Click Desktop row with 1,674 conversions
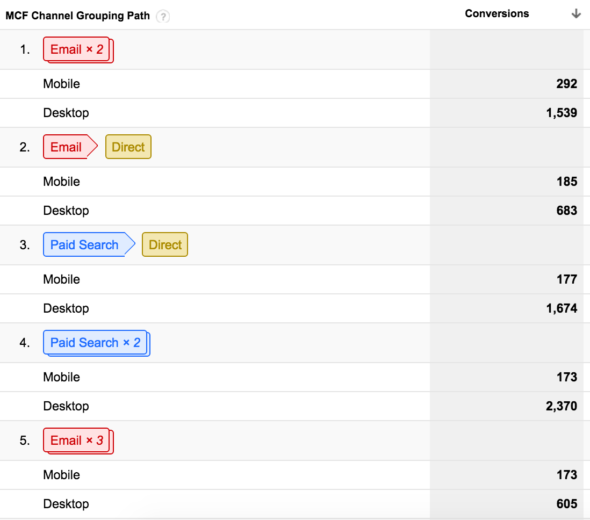The image size is (590, 520). 295,309
